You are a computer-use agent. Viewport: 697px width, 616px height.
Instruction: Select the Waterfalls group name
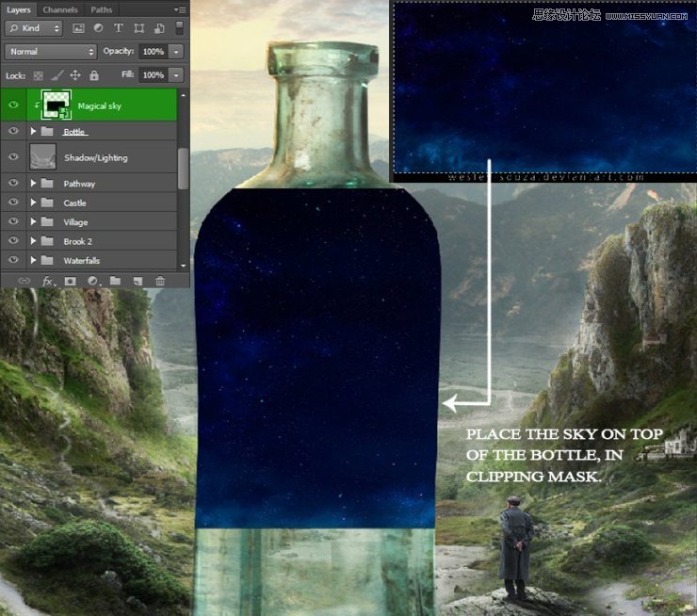[x=81, y=261]
